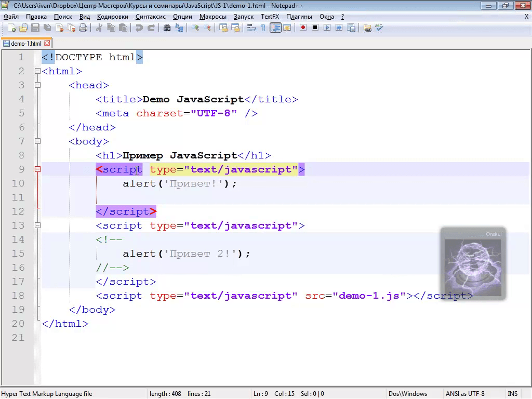Click Dos\Windows line ending in status bar
Viewport: 532px width, 399px height.
pyautogui.click(x=408, y=394)
